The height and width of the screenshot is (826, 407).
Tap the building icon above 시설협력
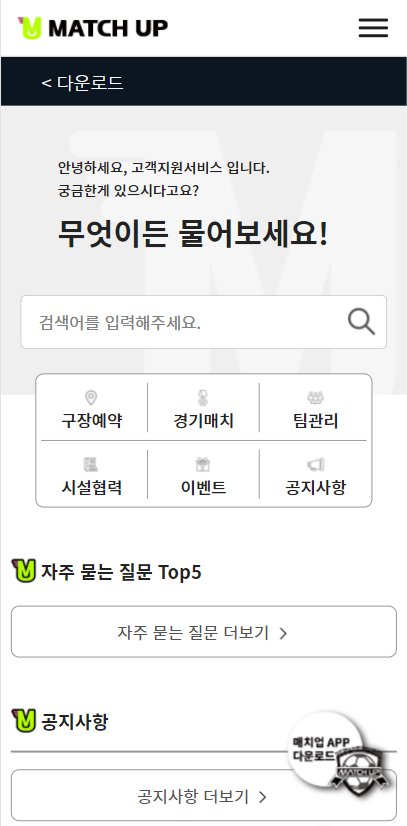[x=91, y=465]
